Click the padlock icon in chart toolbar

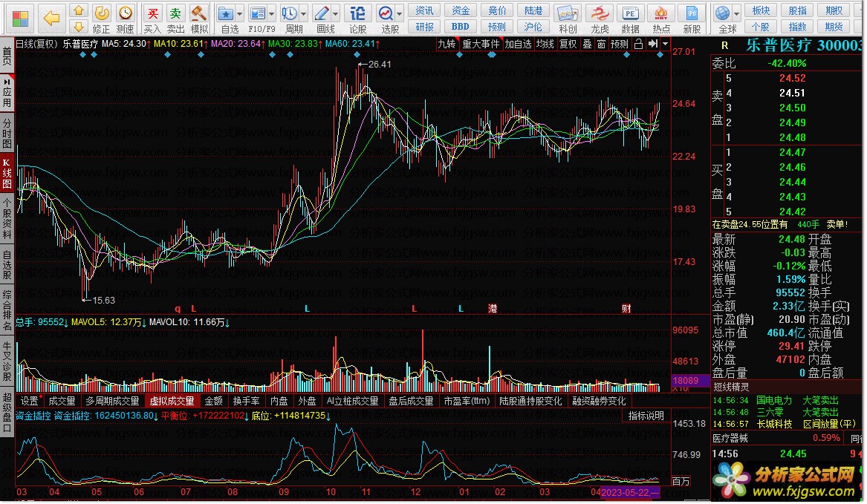click(638, 45)
